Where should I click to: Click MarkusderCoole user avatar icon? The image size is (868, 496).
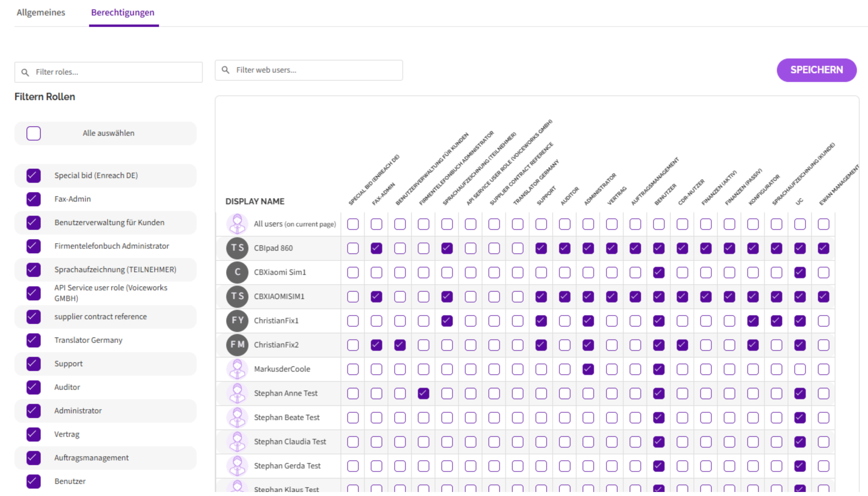tap(237, 369)
